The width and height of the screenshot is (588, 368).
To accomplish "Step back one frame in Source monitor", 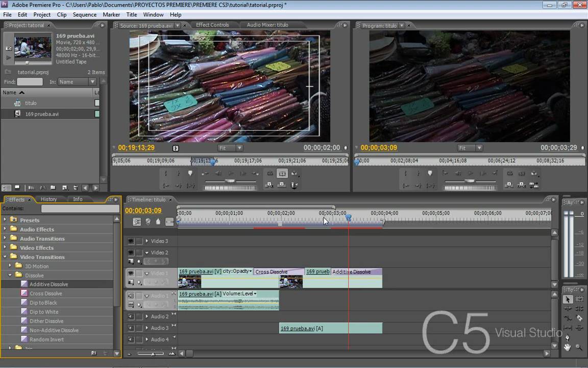I will tap(218, 173).
